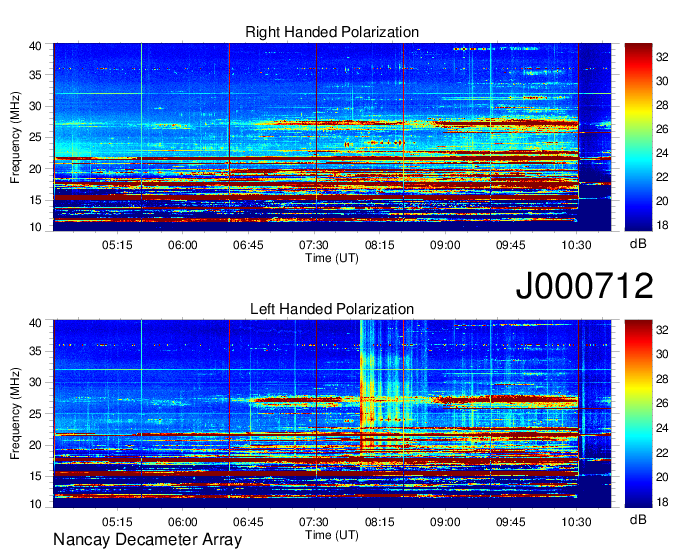Click the 22 dB value on Right Handed colorbar
The width and height of the screenshot is (680, 552).
click(662, 177)
